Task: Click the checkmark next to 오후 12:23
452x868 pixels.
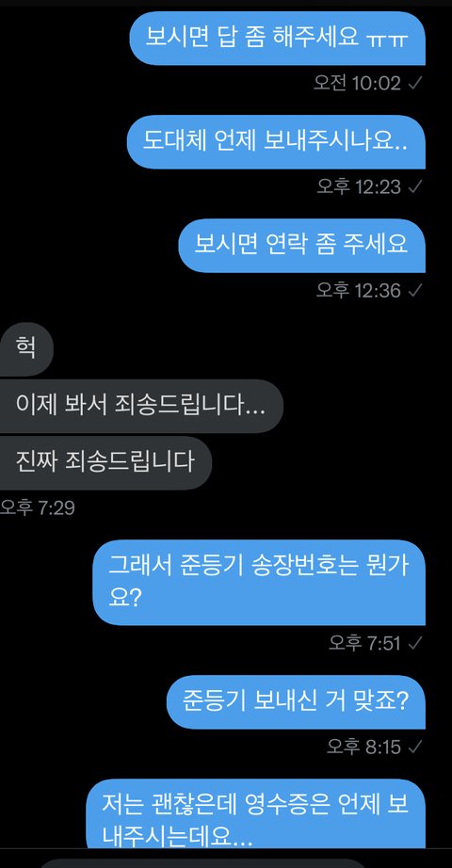Action: (415, 186)
